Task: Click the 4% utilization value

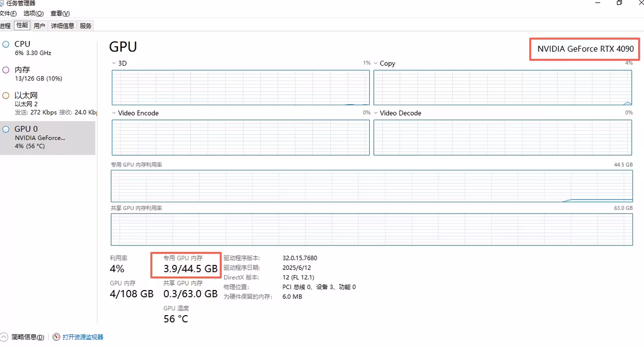Action: coord(117,268)
